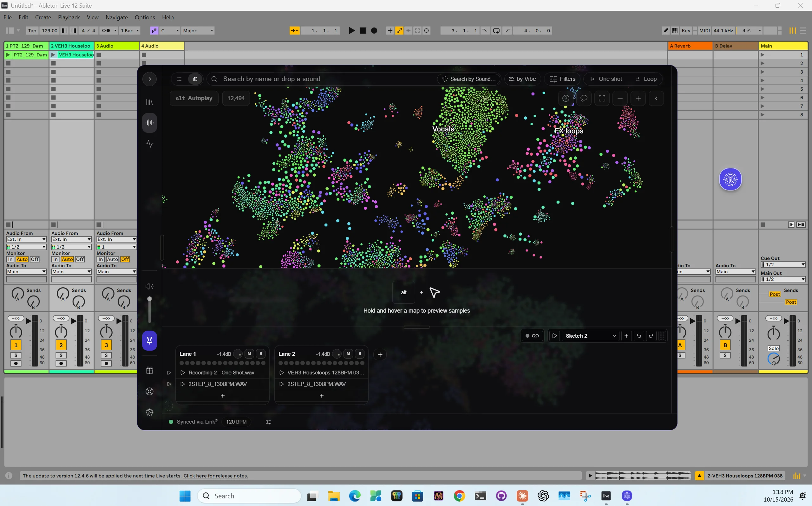812x506 pixels.
Task: Open the support lifebuoy icon
Action: [x=150, y=391]
